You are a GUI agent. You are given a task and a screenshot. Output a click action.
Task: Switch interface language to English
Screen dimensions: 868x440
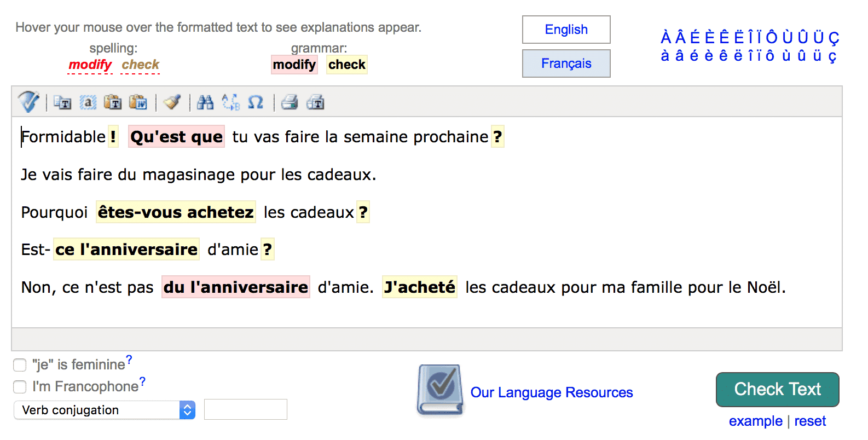566,30
